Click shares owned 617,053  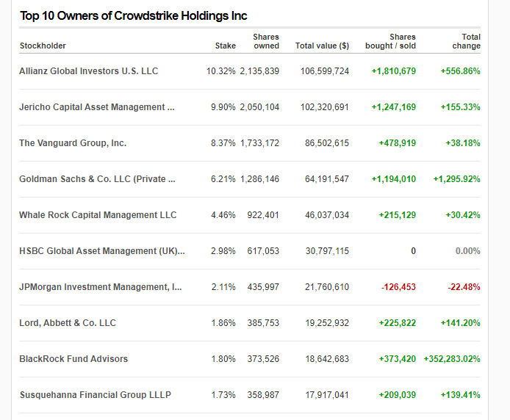(x=263, y=251)
